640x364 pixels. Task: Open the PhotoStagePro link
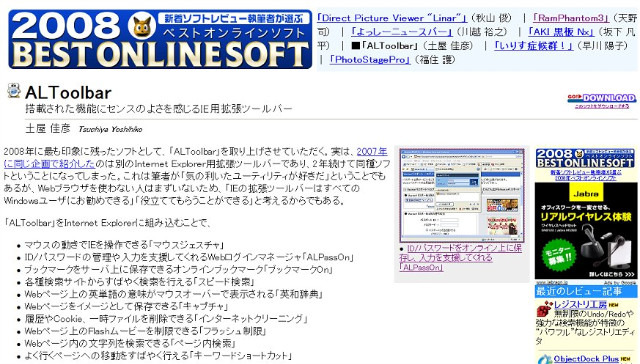(369, 60)
